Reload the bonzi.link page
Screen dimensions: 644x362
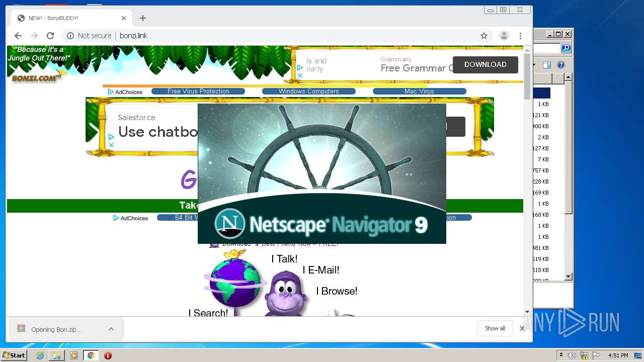50,36
